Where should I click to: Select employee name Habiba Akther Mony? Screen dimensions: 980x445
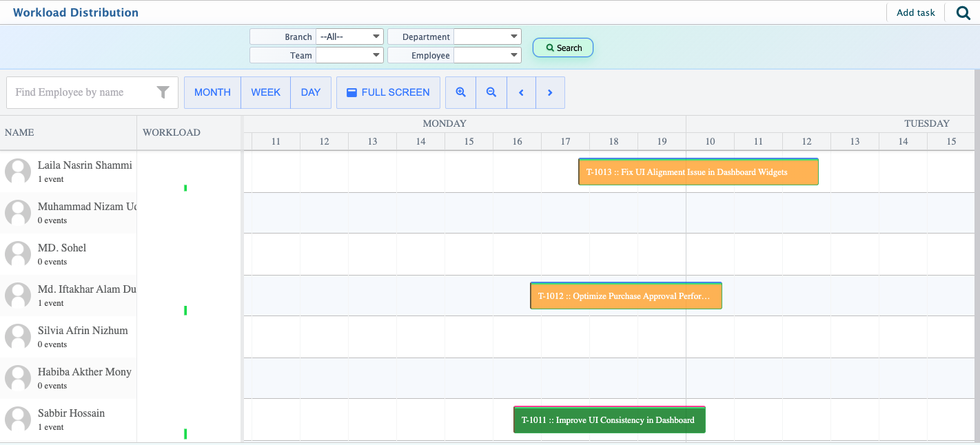coord(85,372)
